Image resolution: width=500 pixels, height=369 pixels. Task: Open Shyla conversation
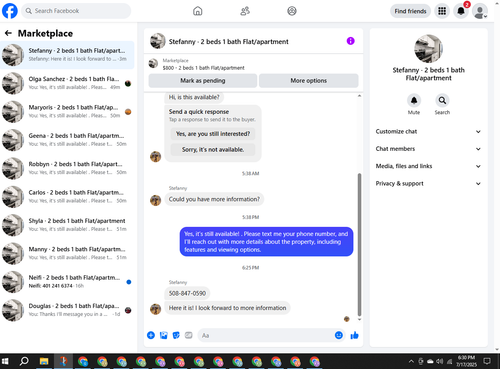coord(67,225)
